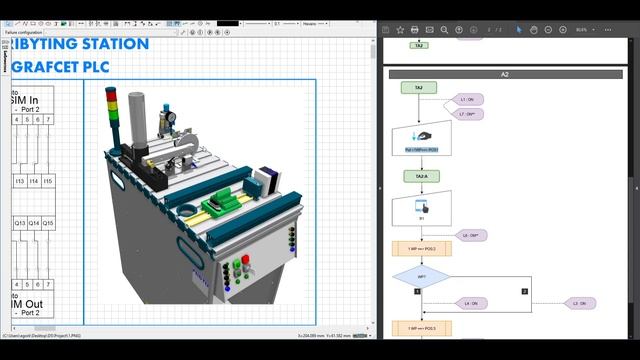
Task: Click the A2 gray header bar
Action: pyautogui.click(x=506, y=74)
